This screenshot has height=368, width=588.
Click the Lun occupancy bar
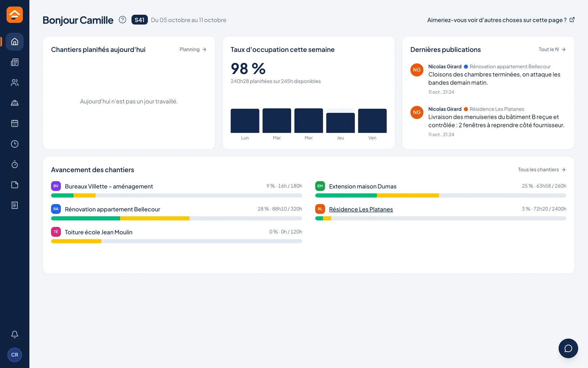tap(245, 121)
